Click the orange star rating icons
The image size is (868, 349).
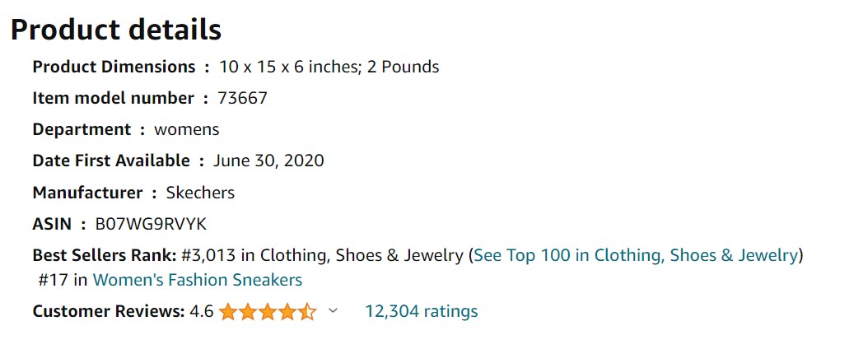(x=267, y=312)
